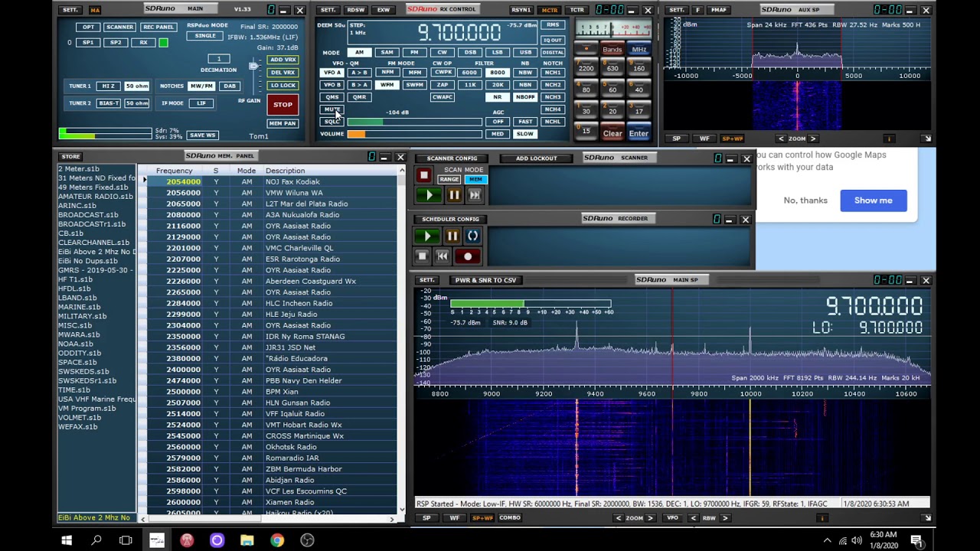
Task: Start playback in the Recorder panel
Action: click(429, 236)
